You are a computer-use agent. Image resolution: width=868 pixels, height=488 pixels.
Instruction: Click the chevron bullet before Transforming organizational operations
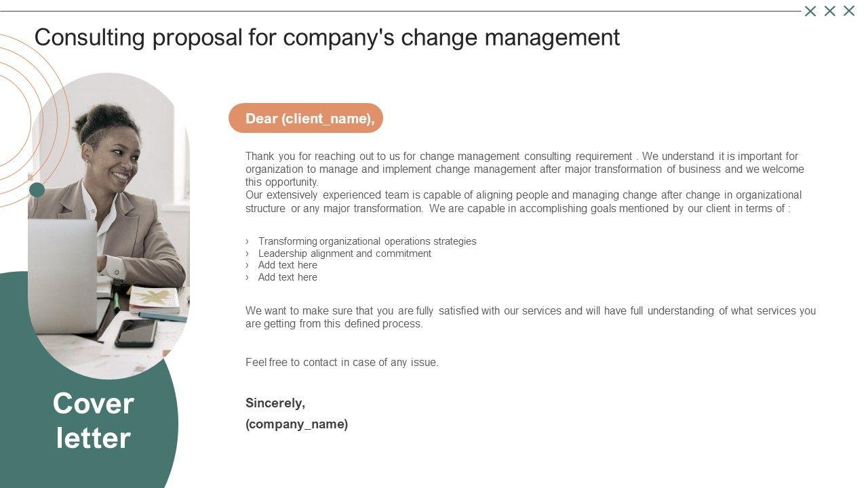pos(248,241)
